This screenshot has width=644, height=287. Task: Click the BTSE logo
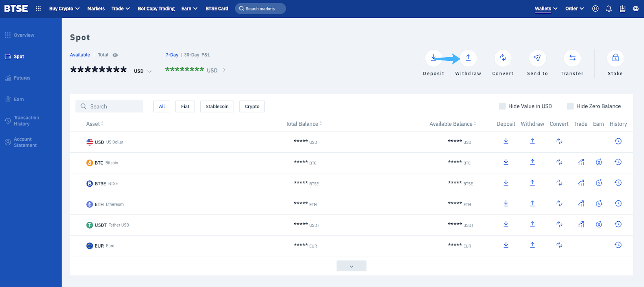[x=16, y=8]
